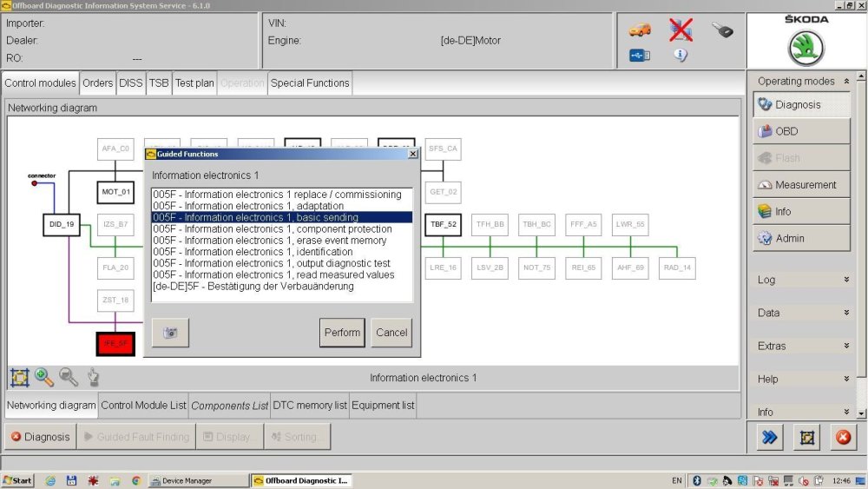
Task: Open Internet Explorer from quick launch
Action: point(50,480)
